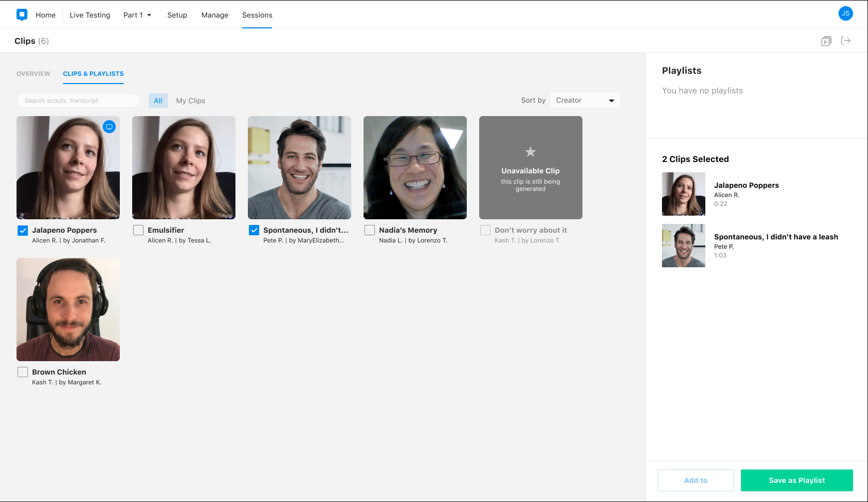
Task: Open the Sort by Creator dropdown
Action: click(x=585, y=100)
